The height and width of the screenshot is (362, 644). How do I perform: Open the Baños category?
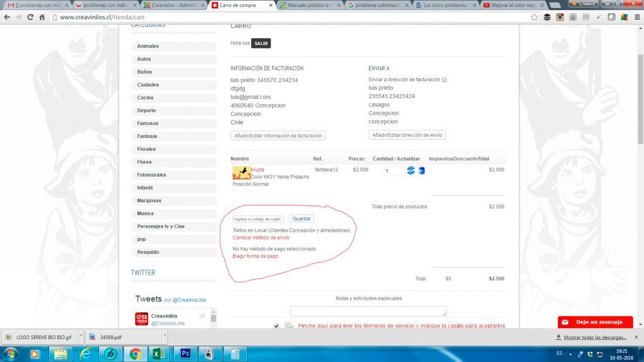tap(174, 72)
